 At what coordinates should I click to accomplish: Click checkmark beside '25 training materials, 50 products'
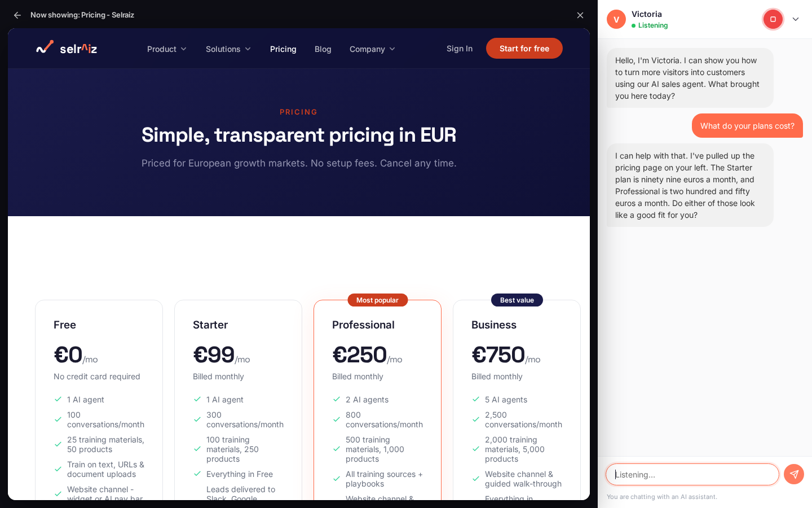click(x=58, y=444)
